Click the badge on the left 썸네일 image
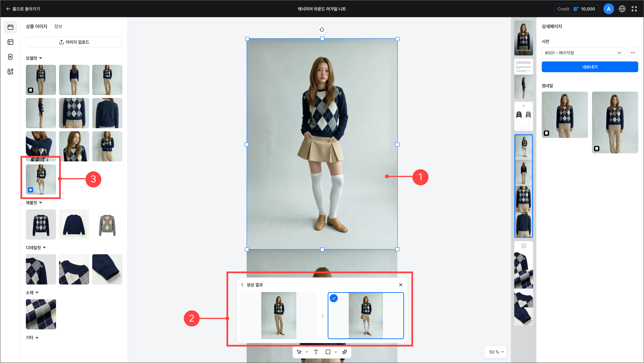Image resolution: width=644 pixels, height=363 pixels. (x=546, y=133)
